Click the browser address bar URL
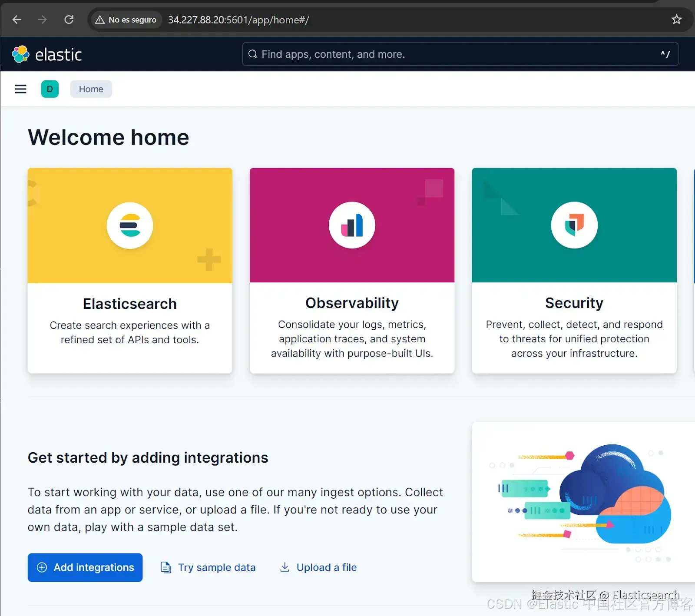695x616 pixels. tap(238, 20)
